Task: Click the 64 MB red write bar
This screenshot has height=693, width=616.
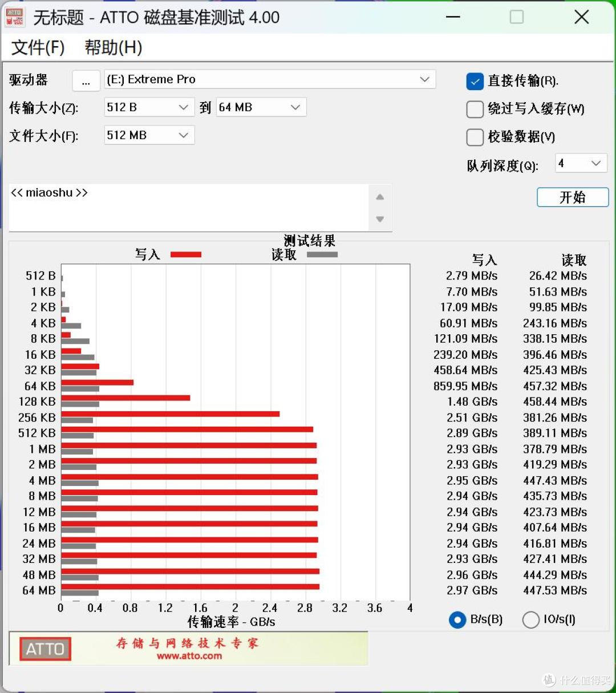Action: pos(191,586)
